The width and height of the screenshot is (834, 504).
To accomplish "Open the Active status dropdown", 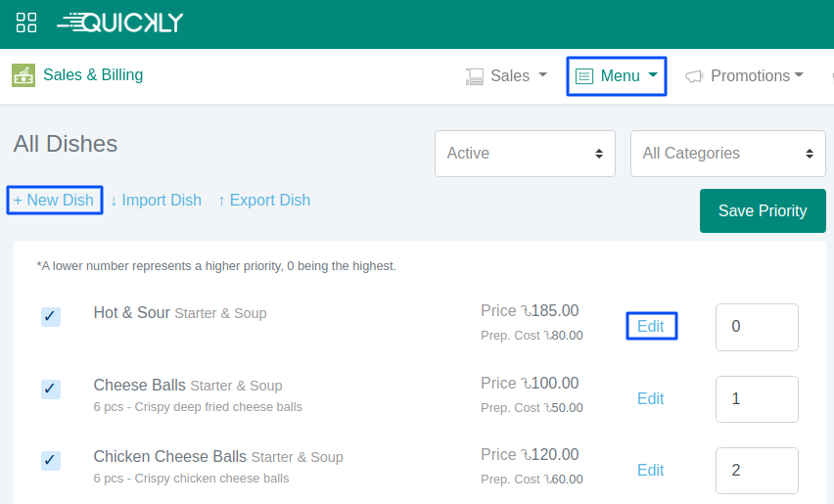I will [x=525, y=154].
